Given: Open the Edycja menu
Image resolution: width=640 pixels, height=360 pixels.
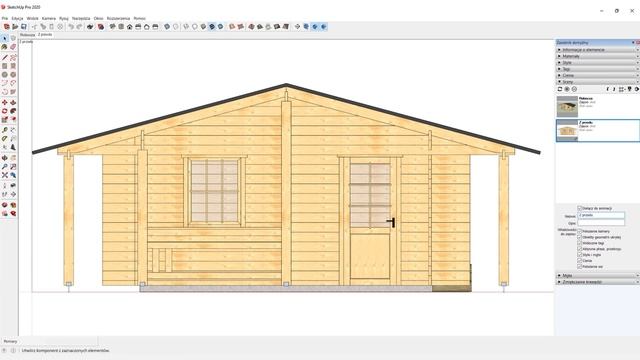Looking at the screenshot, I should tap(18, 18).
